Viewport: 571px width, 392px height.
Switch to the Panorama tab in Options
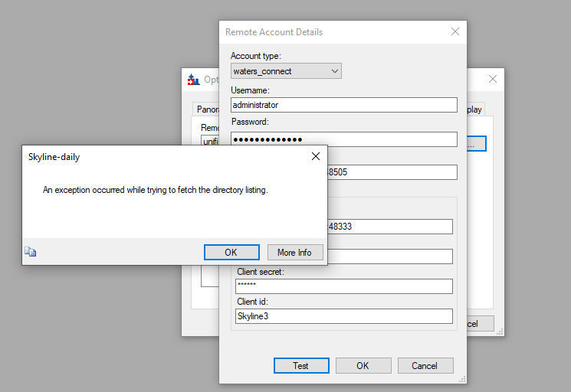pos(206,109)
